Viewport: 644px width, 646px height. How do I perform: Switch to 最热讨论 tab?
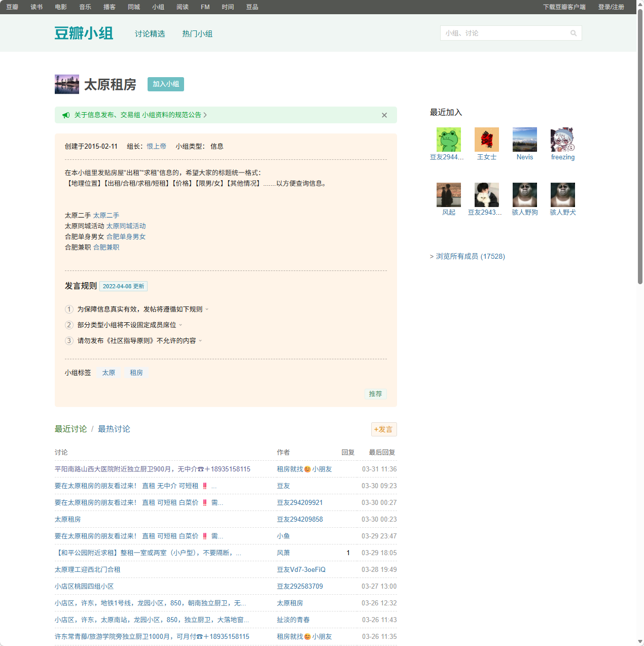pos(114,429)
